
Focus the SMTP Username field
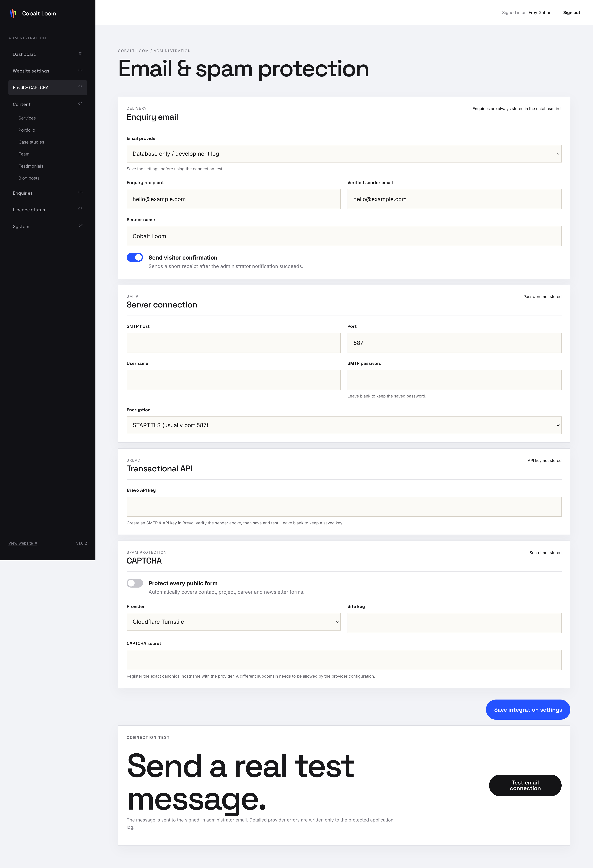[x=233, y=380]
